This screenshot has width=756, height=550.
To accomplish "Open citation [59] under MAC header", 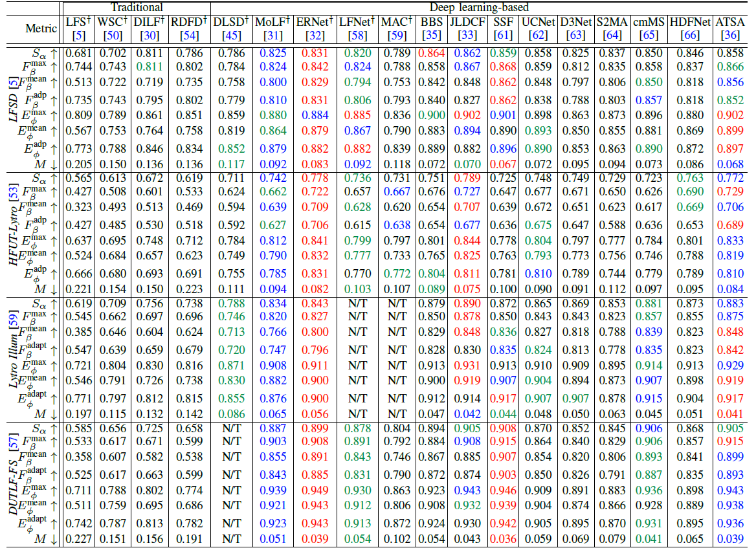I will pos(397,35).
